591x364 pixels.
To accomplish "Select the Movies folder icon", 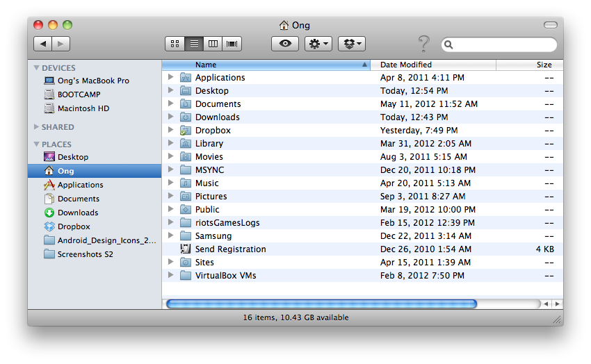I will 186,156.
